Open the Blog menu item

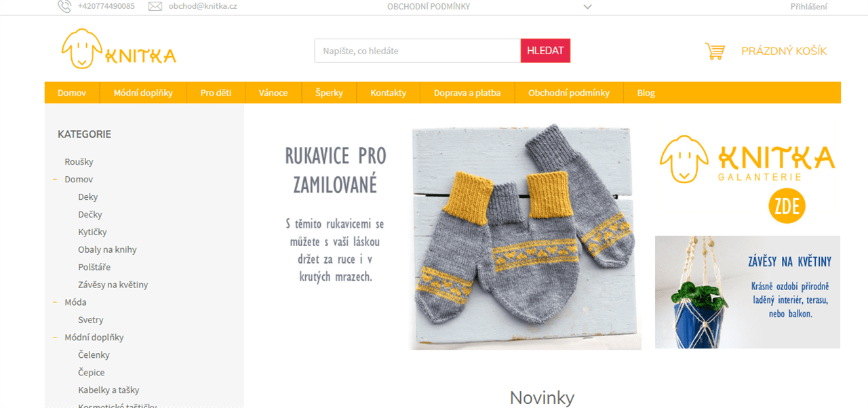coord(646,93)
